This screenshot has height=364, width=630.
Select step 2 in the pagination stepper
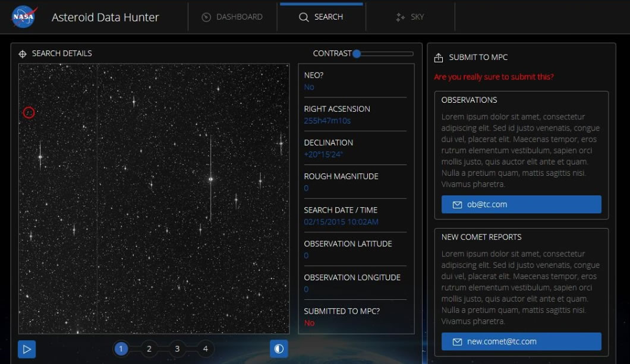click(149, 349)
